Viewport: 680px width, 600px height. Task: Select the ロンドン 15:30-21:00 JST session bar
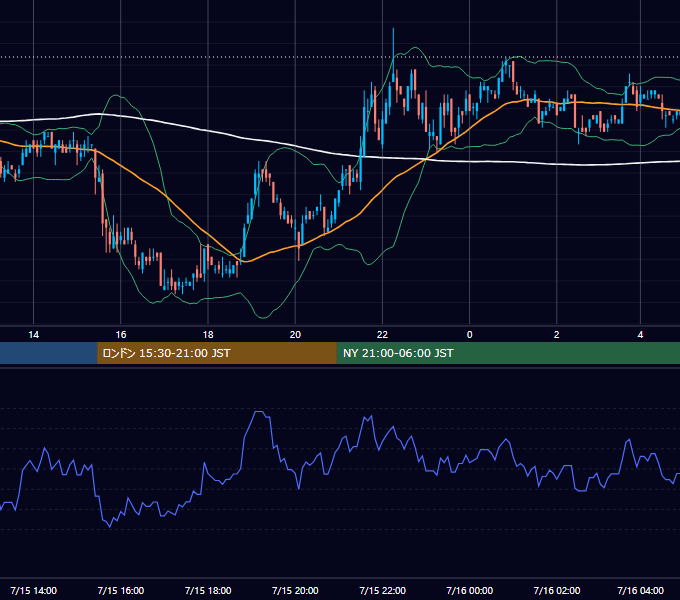pos(217,353)
